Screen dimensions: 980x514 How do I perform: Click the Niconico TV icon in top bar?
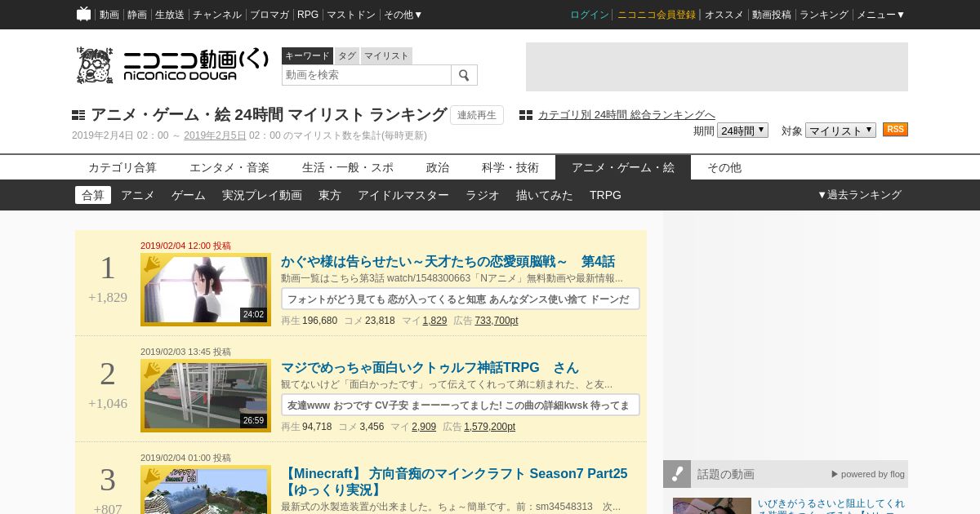(83, 14)
